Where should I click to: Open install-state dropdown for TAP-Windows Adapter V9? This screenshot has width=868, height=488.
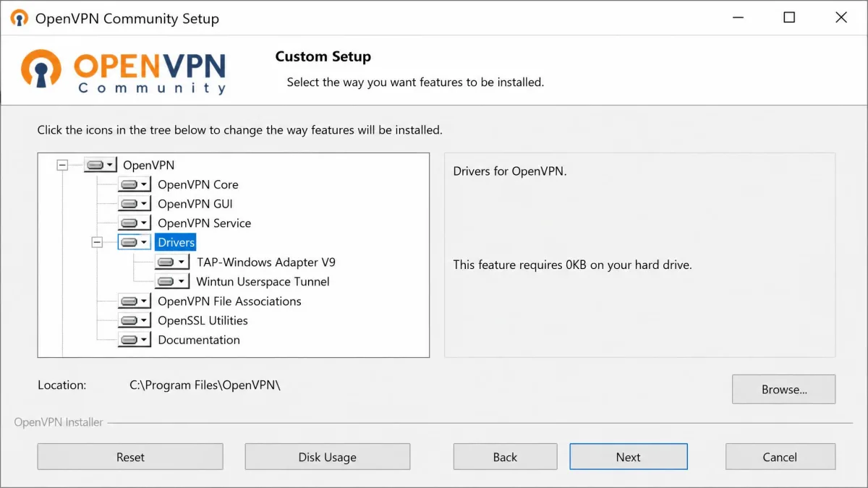[172, 262]
